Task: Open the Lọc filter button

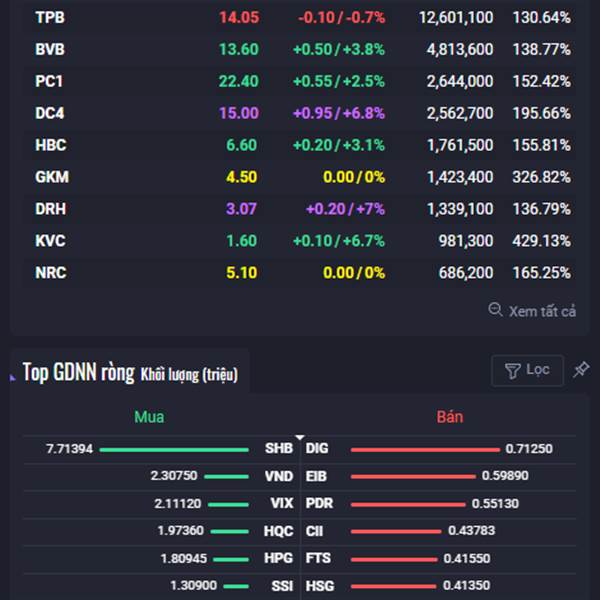Action: (x=527, y=370)
